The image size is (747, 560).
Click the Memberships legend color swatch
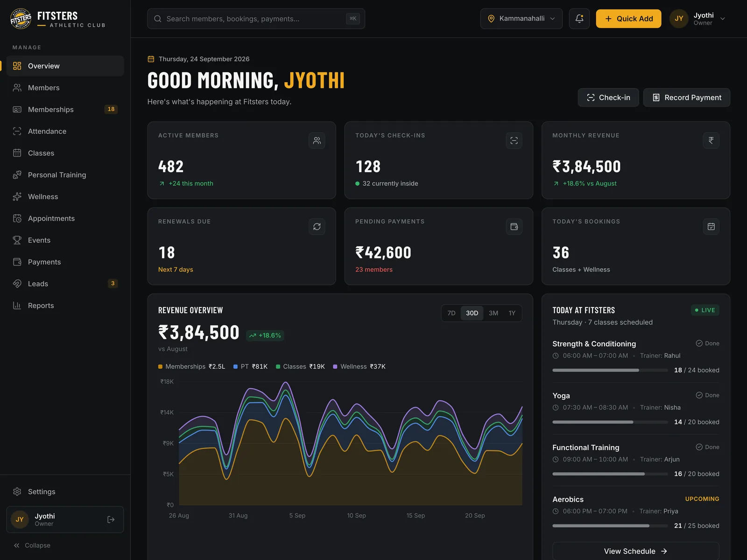pyautogui.click(x=161, y=367)
